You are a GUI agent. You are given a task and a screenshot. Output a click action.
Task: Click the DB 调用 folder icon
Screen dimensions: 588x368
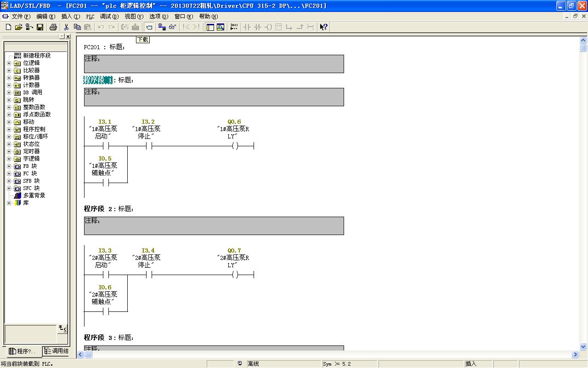pos(17,92)
